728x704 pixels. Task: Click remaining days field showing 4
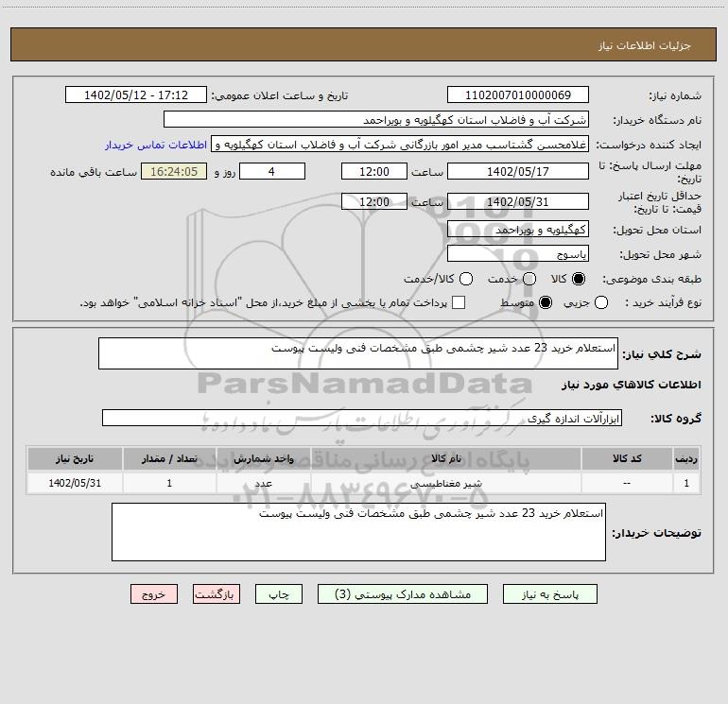click(x=272, y=171)
